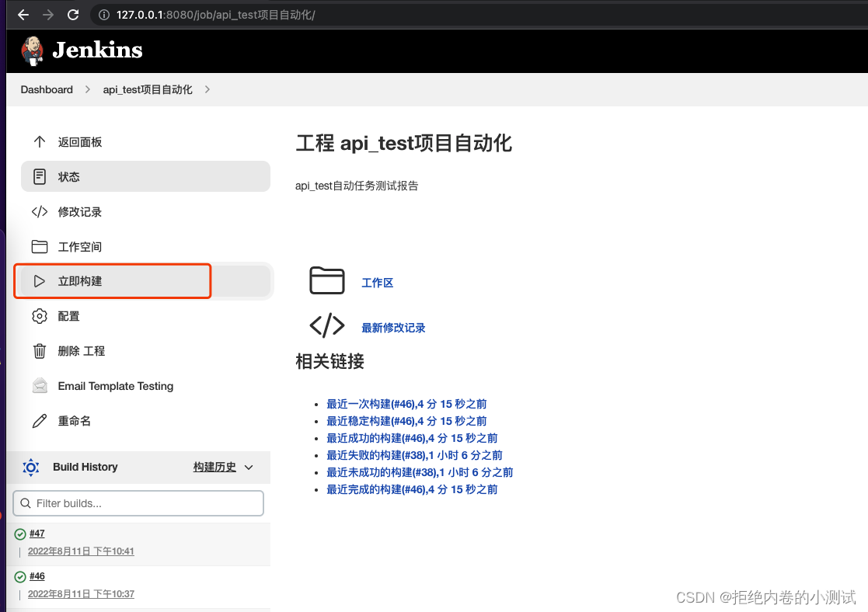Expand the 构建历史 dropdown chevron
Screen dimensions: 868x612
tap(249, 468)
